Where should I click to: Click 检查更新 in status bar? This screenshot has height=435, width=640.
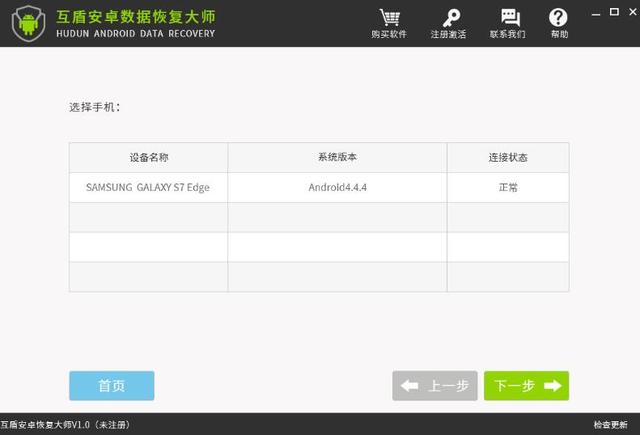coord(610,425)
